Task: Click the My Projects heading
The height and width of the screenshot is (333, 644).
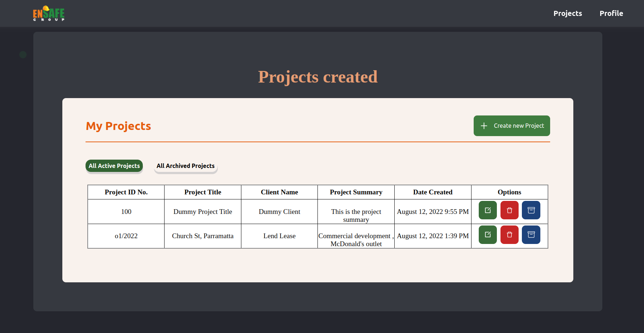Action: (119, 126)
